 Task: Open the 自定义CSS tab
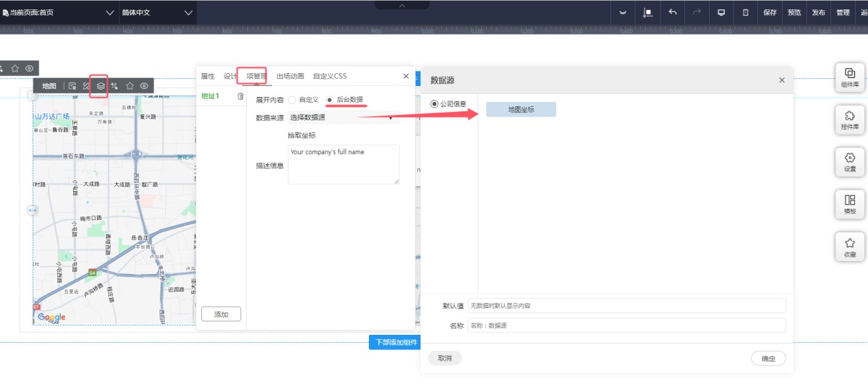330,76
